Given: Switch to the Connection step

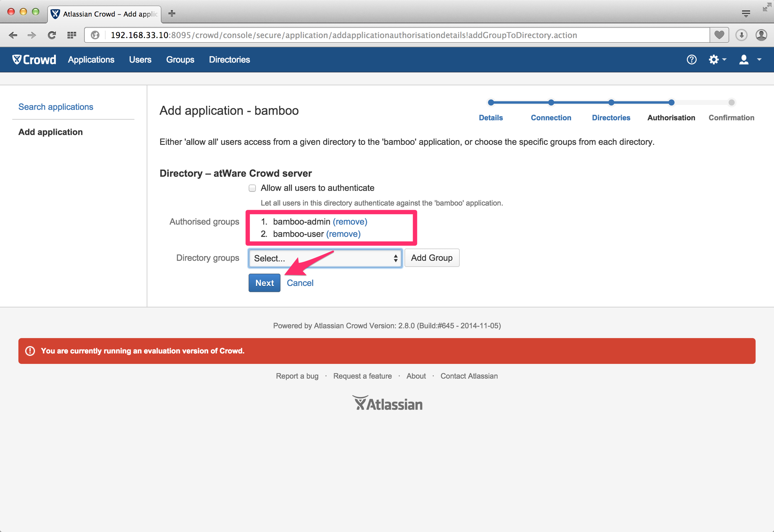Looking at the screenshot, I should pyautogui.click(x=551, y=118).
